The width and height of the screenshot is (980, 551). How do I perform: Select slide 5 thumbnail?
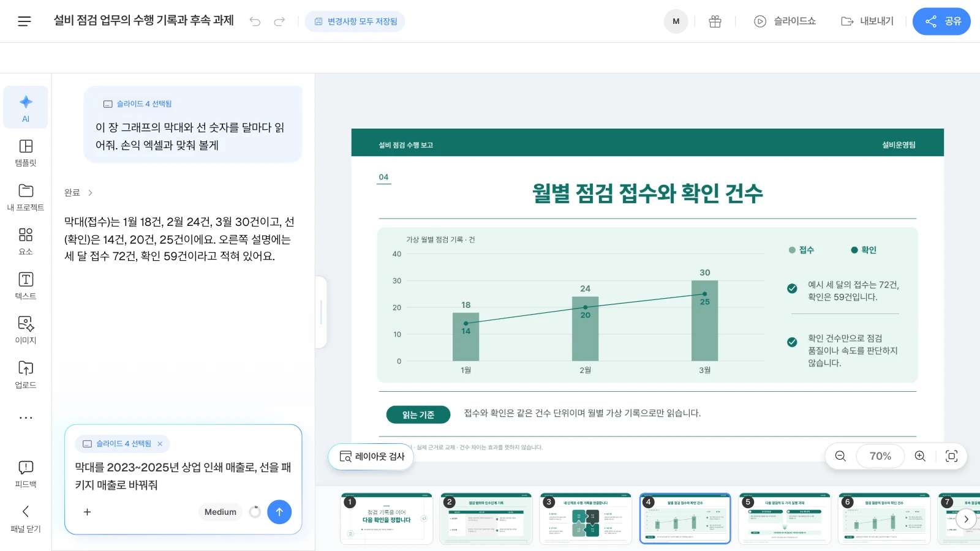pos(785,519)
